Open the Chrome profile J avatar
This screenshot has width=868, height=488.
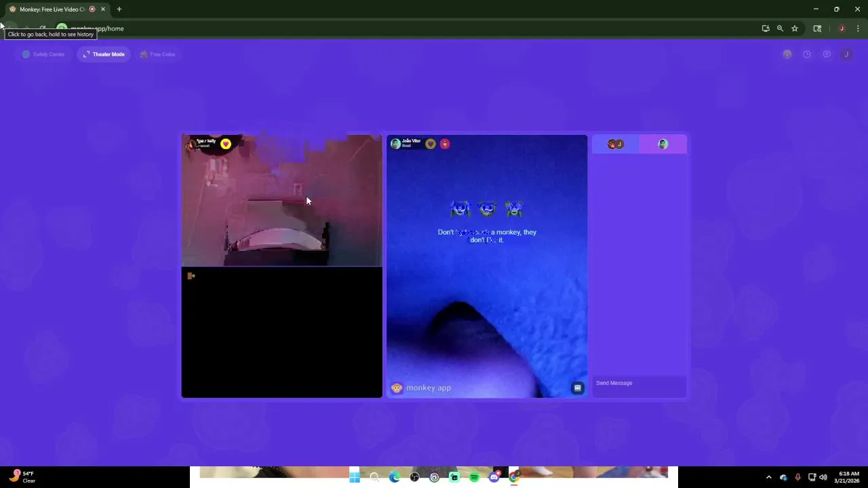point(842,28)
